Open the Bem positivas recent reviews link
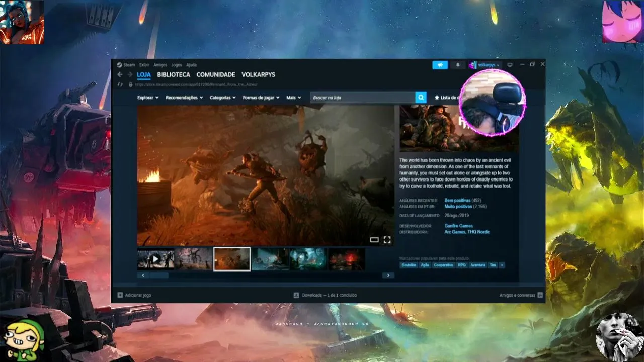 458,201
